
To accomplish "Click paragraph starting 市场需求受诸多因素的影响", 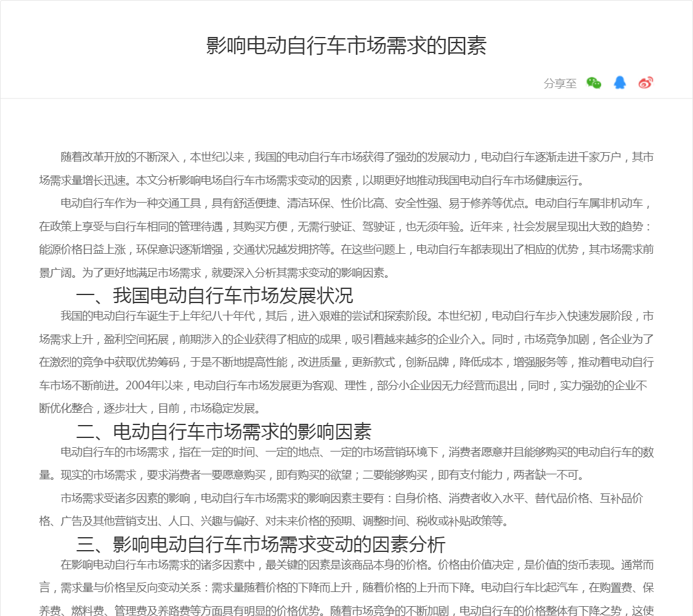I will [x=341, y=509].
